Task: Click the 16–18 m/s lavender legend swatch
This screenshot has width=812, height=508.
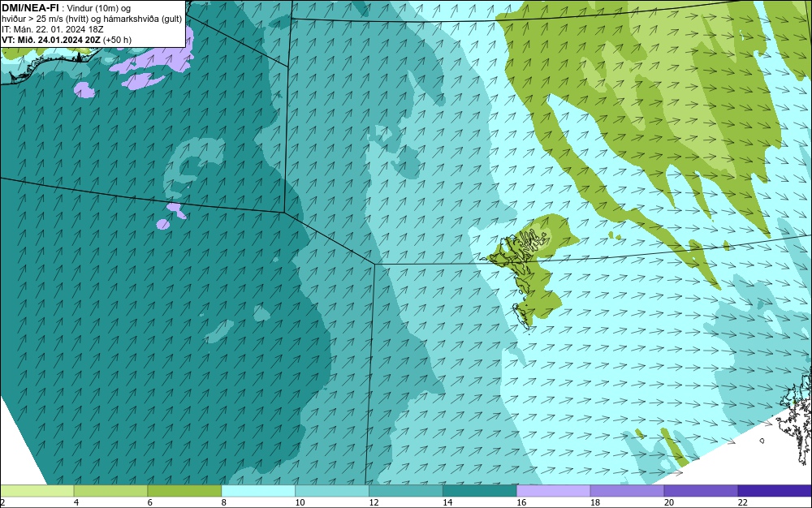Action: point(554,491)
